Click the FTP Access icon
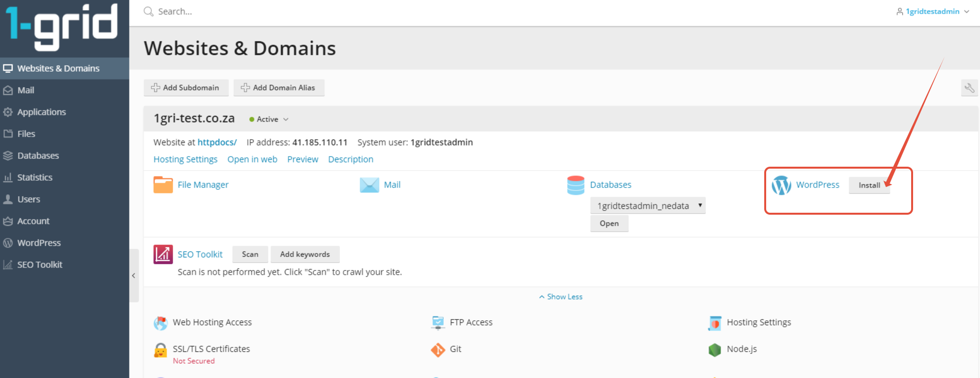The image size is (980, 378). click(x=438, y=323)
